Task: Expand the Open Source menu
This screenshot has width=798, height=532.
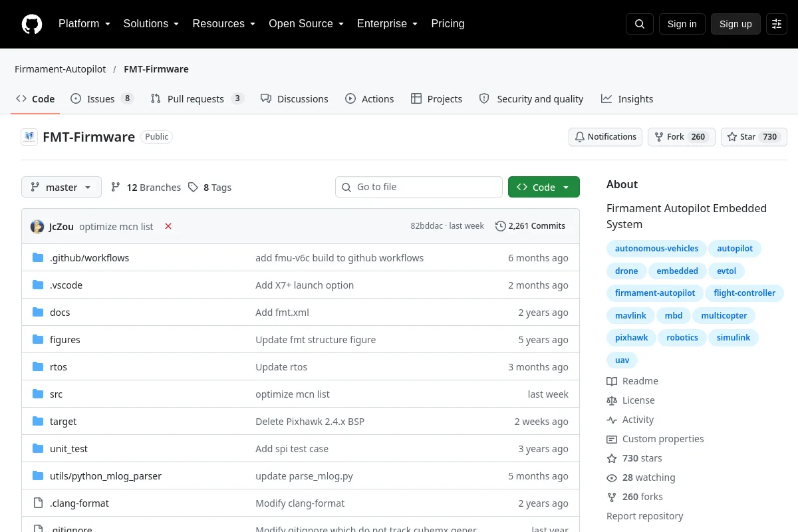Action: tap(307, 24)
